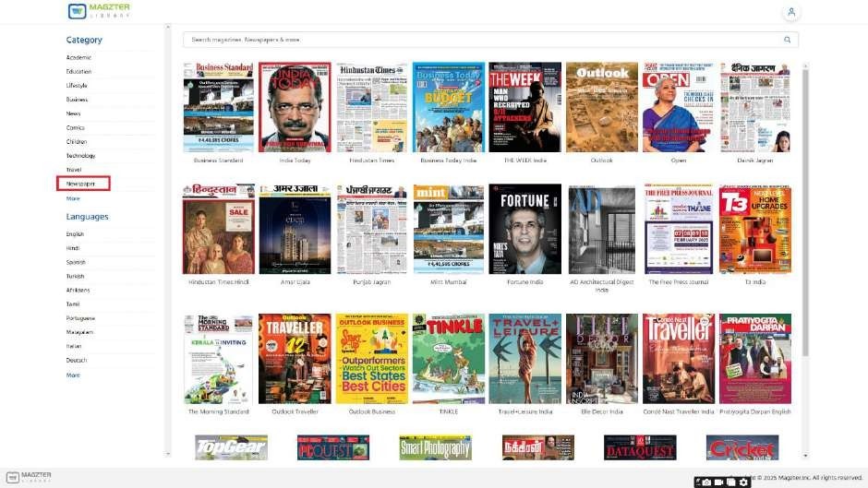Click the search magnifier icon
Screen dimensions: 868x488
click(788, 40)
